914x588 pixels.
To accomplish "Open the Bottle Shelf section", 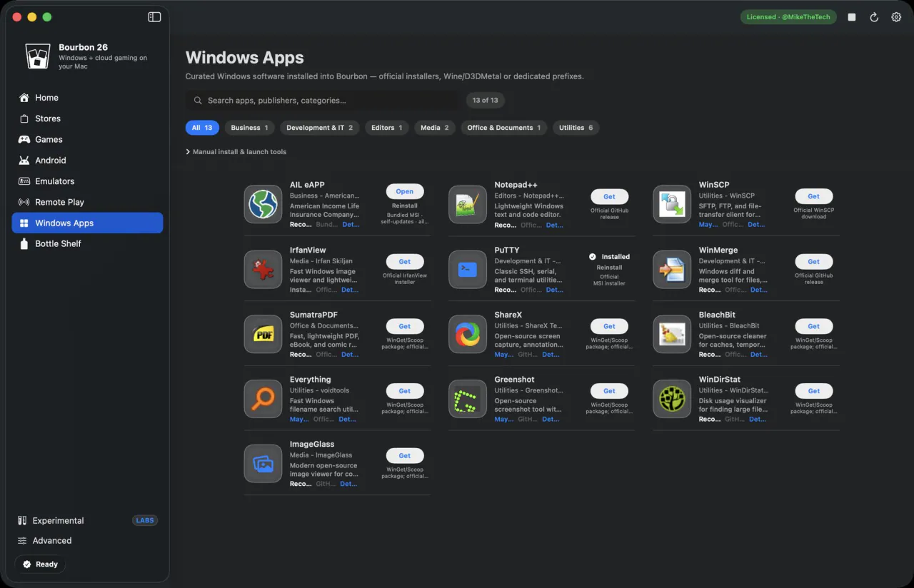I will 87,243.
